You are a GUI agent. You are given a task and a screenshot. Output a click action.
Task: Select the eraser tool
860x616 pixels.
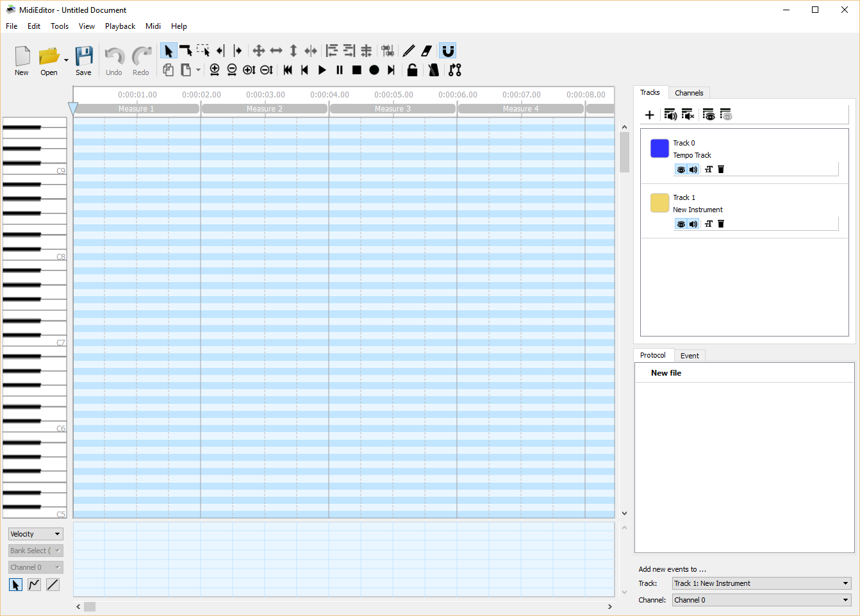pos(427,51)
